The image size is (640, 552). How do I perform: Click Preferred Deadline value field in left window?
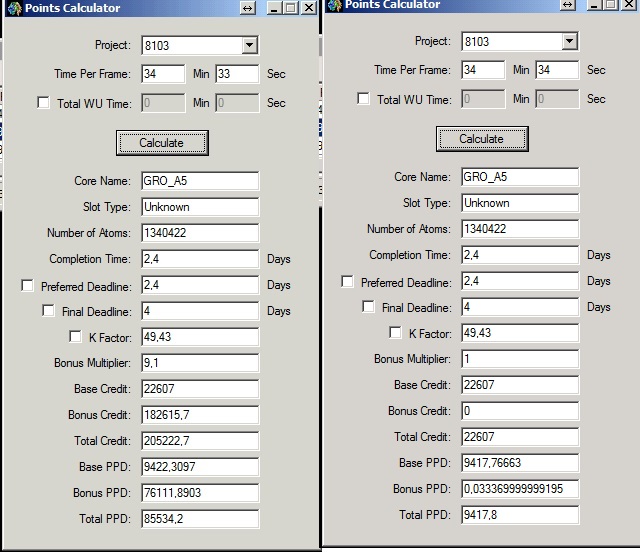200,285
